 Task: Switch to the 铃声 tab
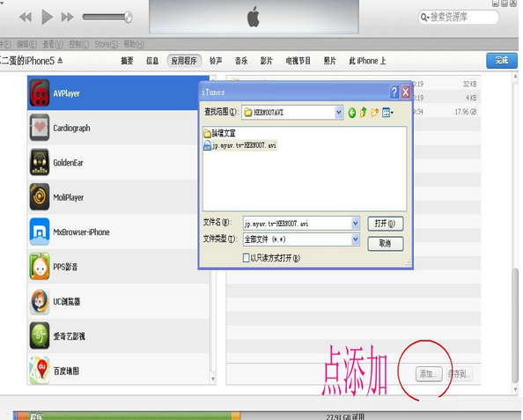[216, 61]
